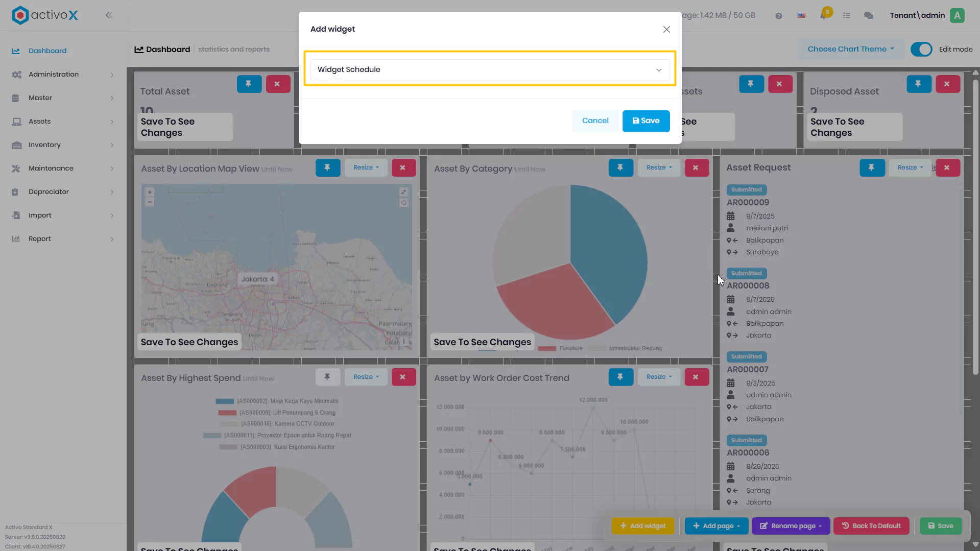Open notifications bell icon
The height and width of the screenshot is (551, 980).
coord(824,15)
